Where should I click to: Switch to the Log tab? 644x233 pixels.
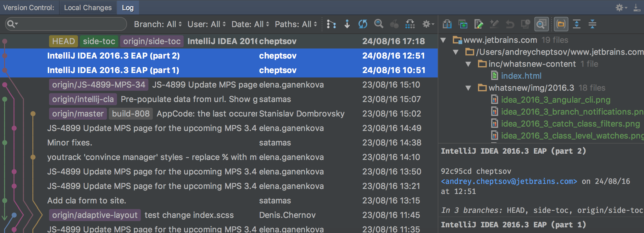[x=128, y=8]
